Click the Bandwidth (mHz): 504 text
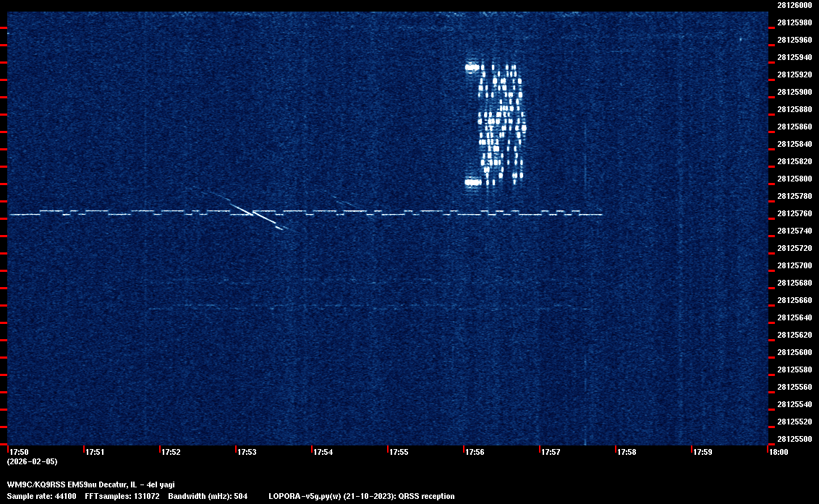This screenshot has height=504, width=819. click(208, 496)
